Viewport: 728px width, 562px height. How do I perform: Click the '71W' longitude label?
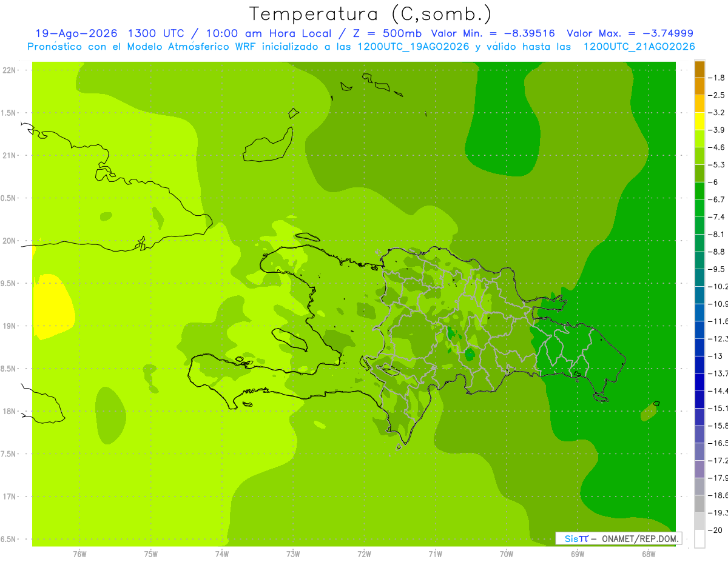435,554
